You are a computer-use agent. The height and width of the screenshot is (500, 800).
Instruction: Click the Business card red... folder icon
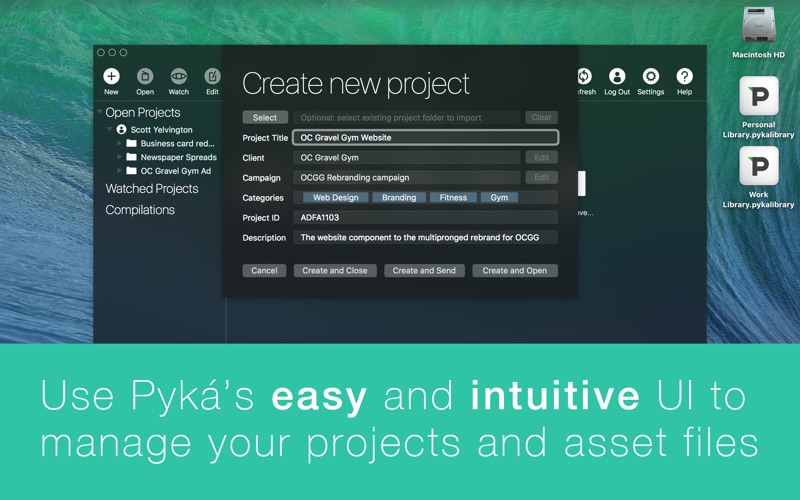click(132, 143)
